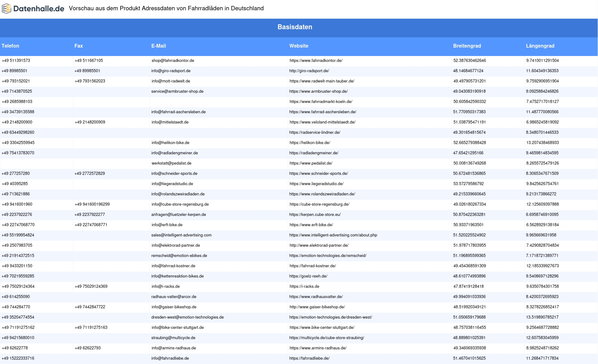Select phone number +49 511391573

pyautogui.click(x=16, y=61)
